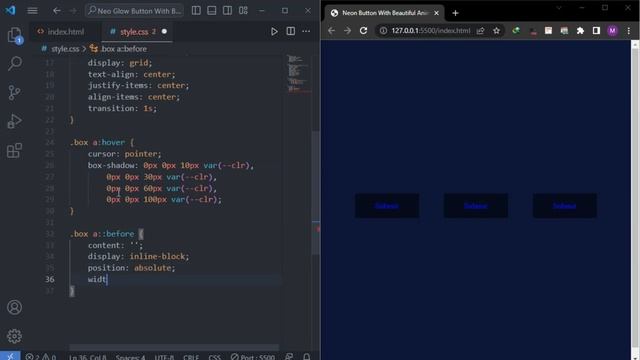
Task: Close the Neon Button browser tab
Action: 436,13
